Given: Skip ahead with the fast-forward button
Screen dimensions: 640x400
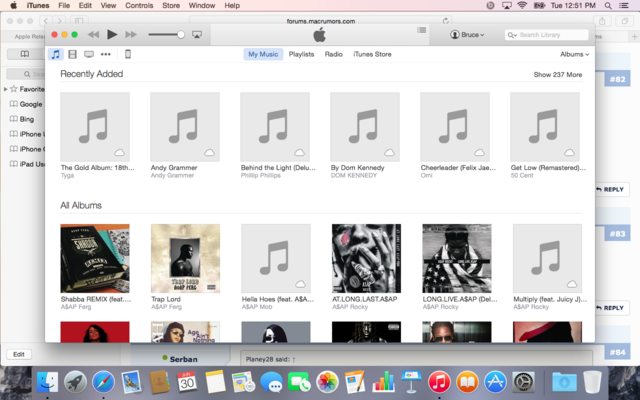Looking at the screenshot, I should [x=131, y=35].
